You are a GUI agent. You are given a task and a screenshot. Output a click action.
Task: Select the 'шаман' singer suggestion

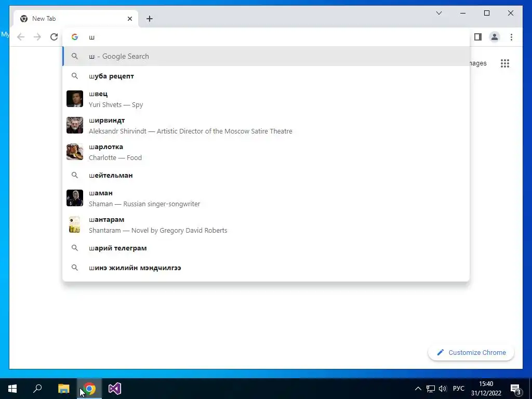266,198
